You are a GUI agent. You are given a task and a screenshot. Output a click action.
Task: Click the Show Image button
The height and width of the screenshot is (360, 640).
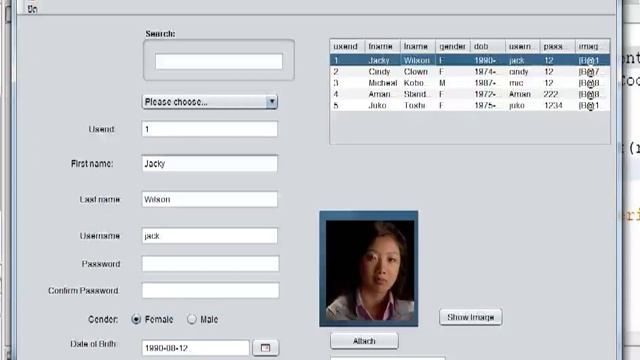[471, 317]
